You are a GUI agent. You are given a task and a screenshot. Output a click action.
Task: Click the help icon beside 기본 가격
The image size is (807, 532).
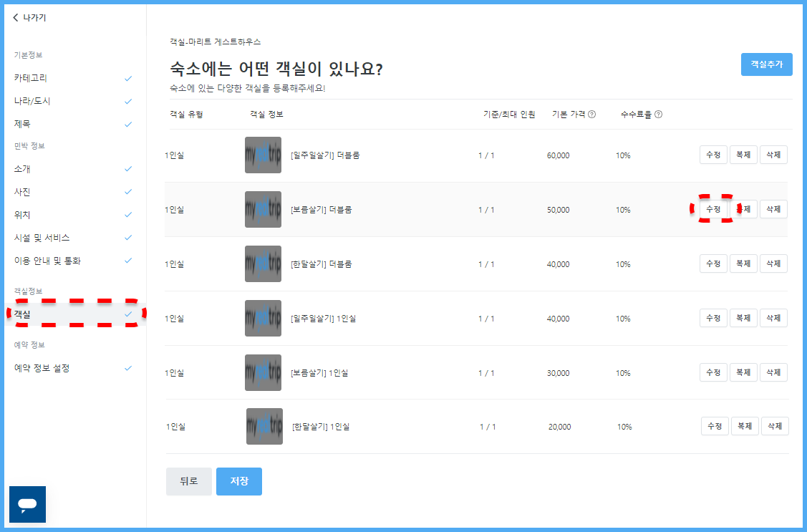(x=591, y=115)
